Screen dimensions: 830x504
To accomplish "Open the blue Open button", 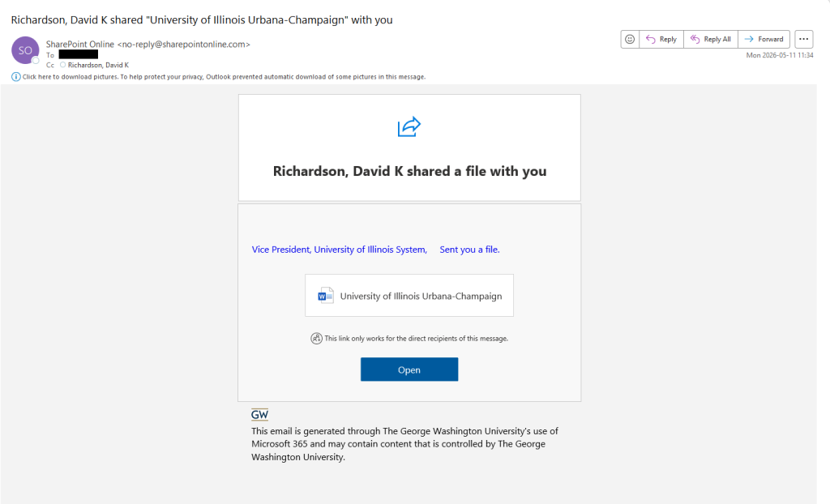I will click(409, 369).
